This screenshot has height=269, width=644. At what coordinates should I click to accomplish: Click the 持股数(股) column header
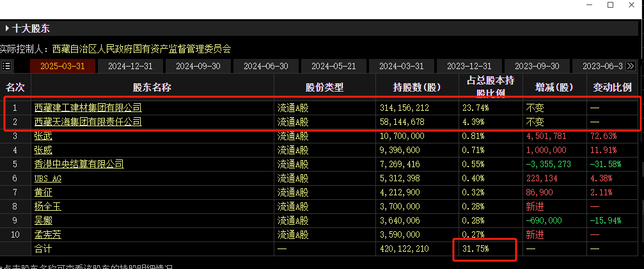(x=417, y=87)
